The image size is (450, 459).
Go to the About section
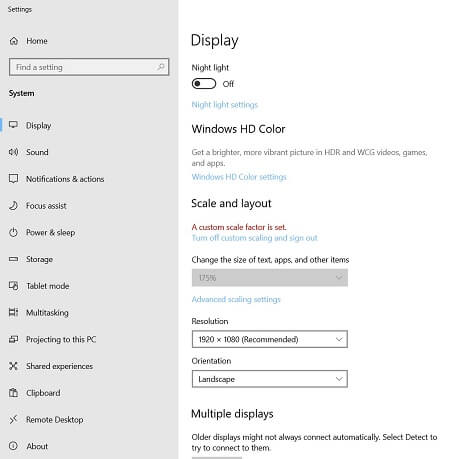pos(37,446)
